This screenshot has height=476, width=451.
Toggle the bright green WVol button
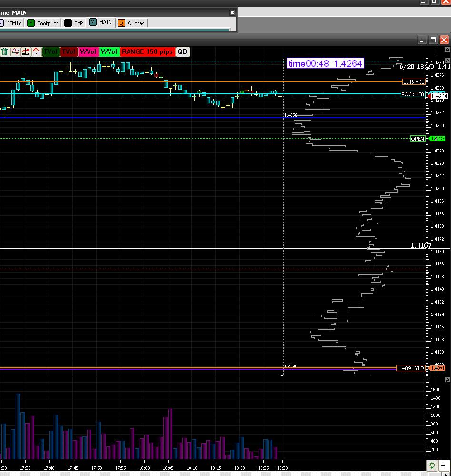109,51
